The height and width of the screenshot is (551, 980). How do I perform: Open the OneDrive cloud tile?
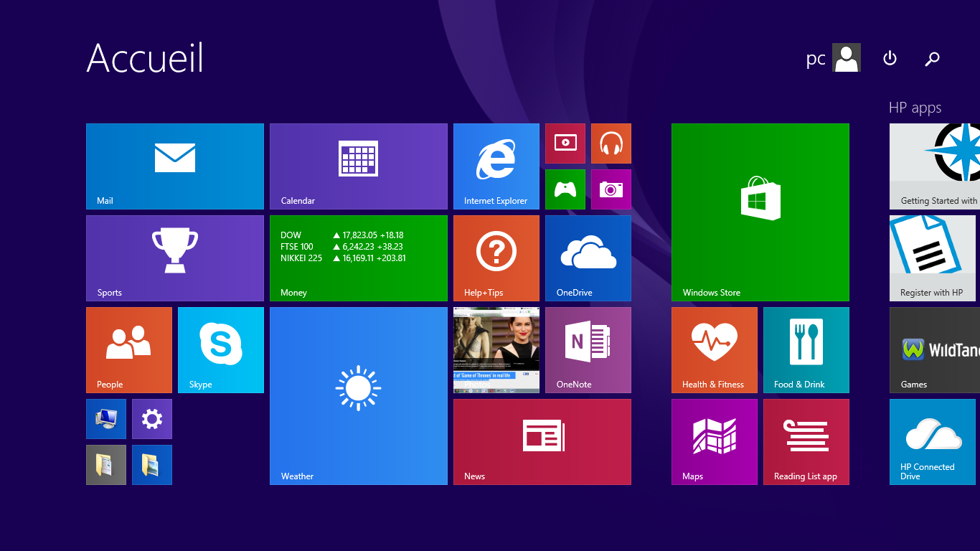pos(588,258)
